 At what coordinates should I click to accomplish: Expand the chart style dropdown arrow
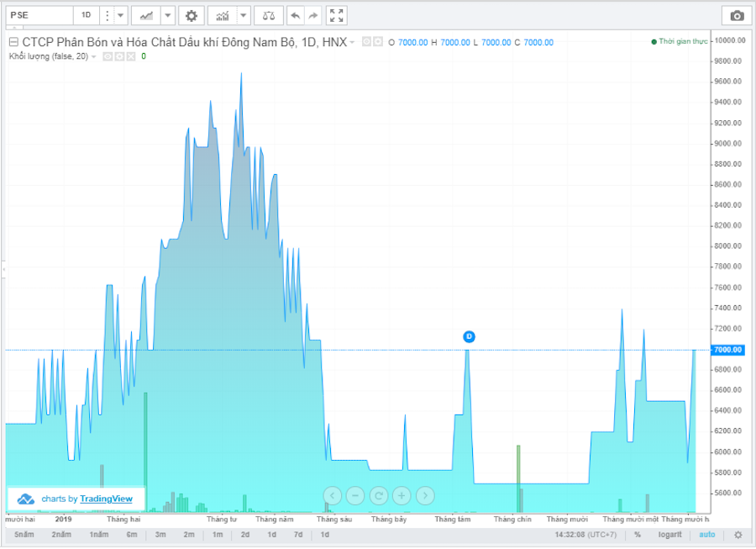click(x=168, y=15)
